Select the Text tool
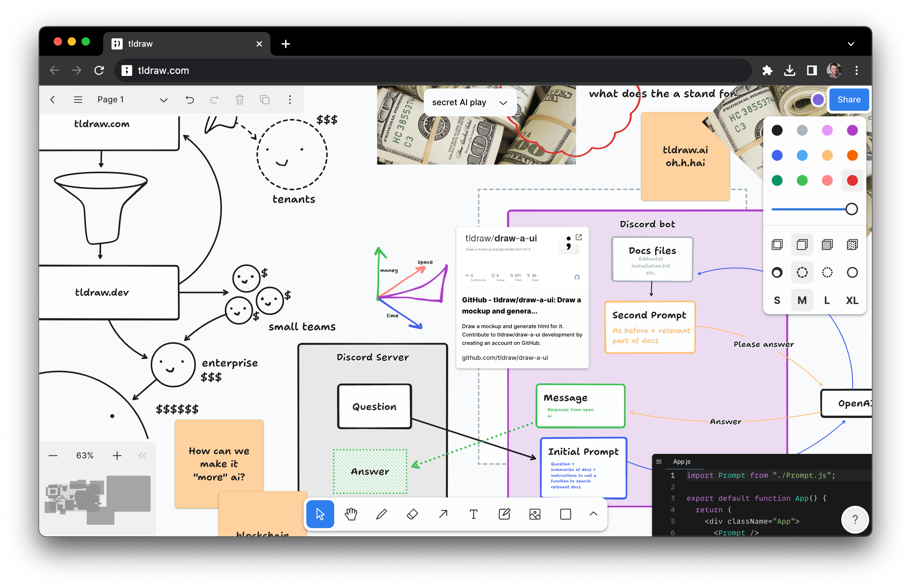 pos(474,514)
